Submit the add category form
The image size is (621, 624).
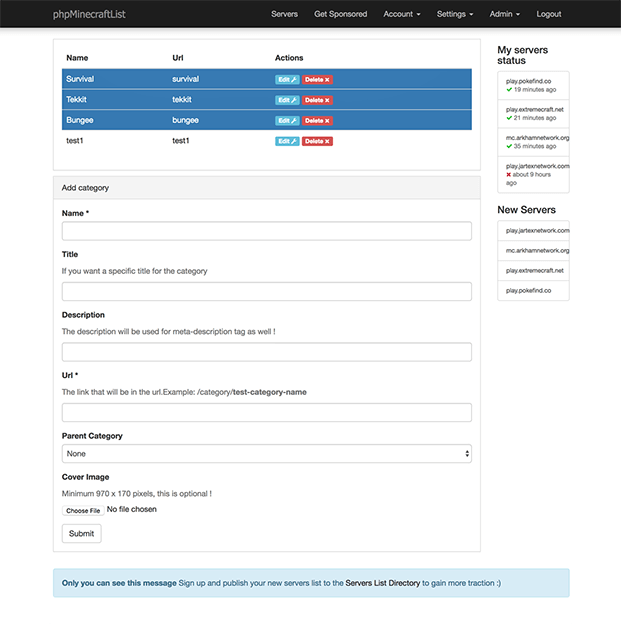[x=81, y=534]
